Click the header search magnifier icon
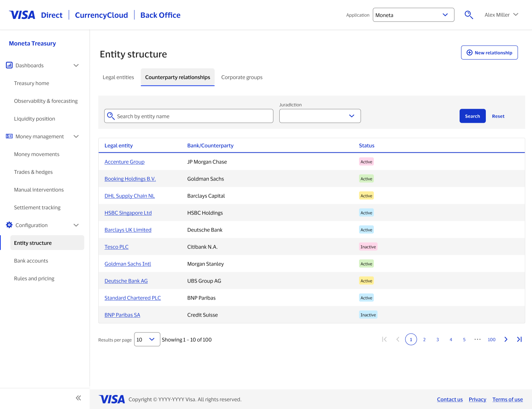532x409 pixels. [x=469, y=15]
